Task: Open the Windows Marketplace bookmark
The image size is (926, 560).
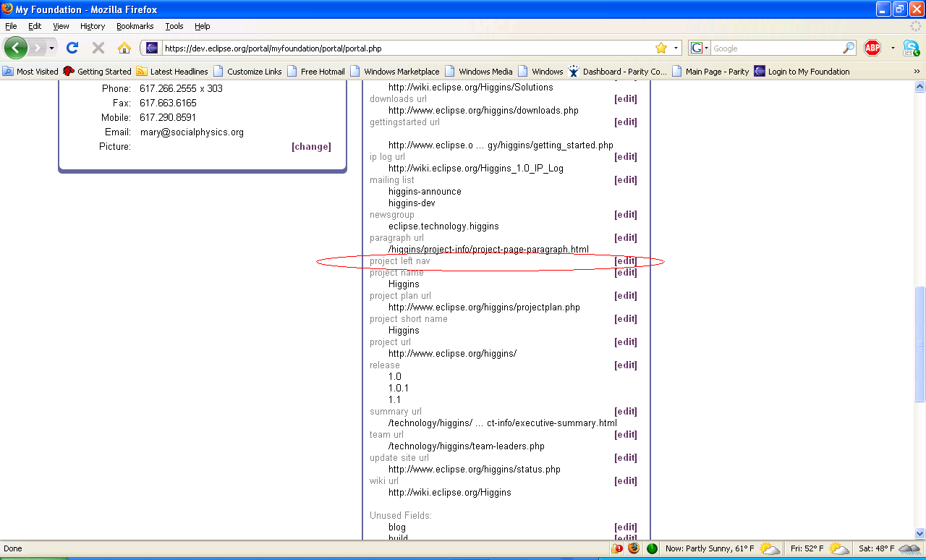Action: 395,72
